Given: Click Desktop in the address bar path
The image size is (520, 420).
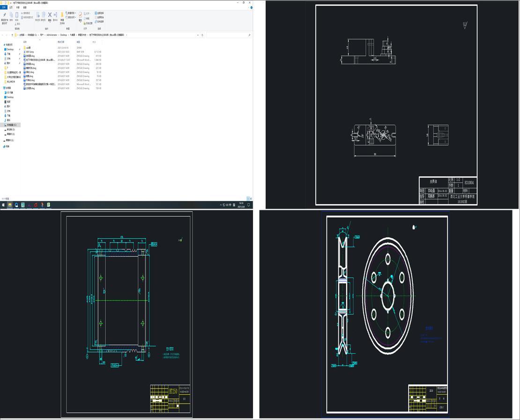Looking at the screenshot, I should click(x=64, y=35).
